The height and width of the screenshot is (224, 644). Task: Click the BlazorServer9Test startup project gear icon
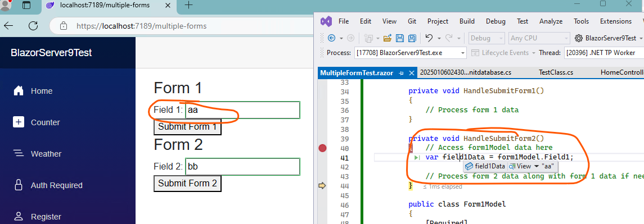[579, 38]
